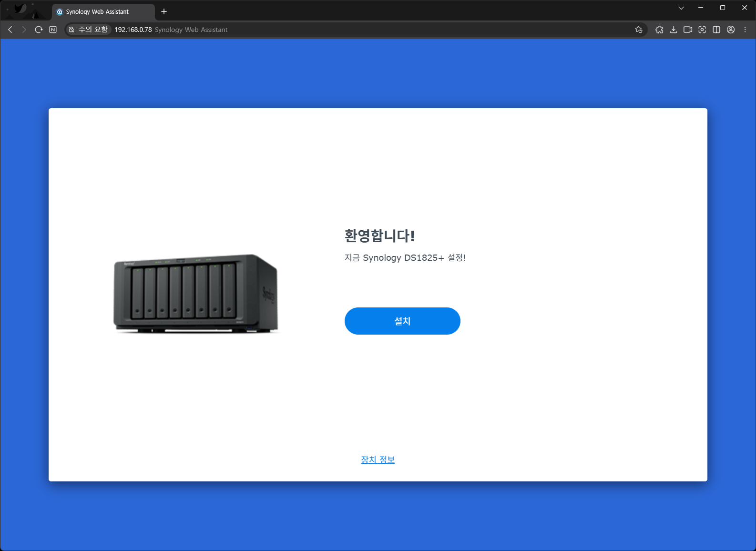Go back with the browser back arrow

[10, 30]
